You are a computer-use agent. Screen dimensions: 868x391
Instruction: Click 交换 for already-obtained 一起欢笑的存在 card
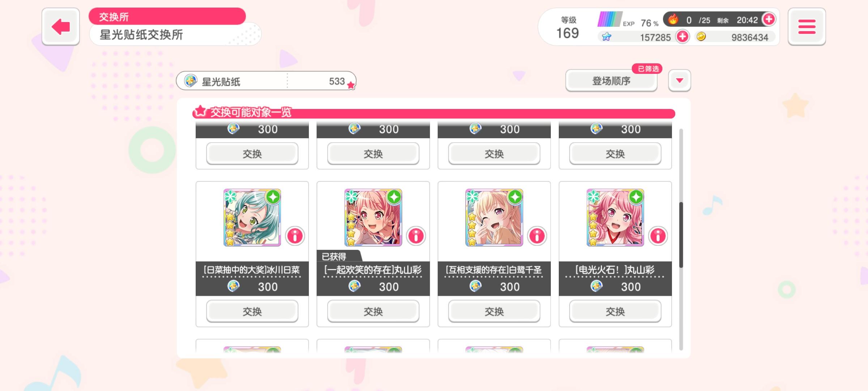pyautogui.click(x=373, y=311)
